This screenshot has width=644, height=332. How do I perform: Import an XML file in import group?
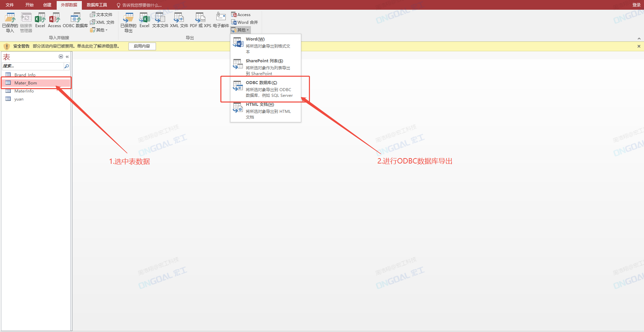click(102, 22)
